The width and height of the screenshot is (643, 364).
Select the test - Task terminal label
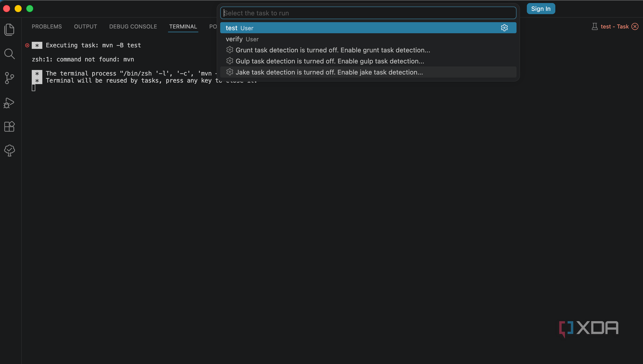615,26
